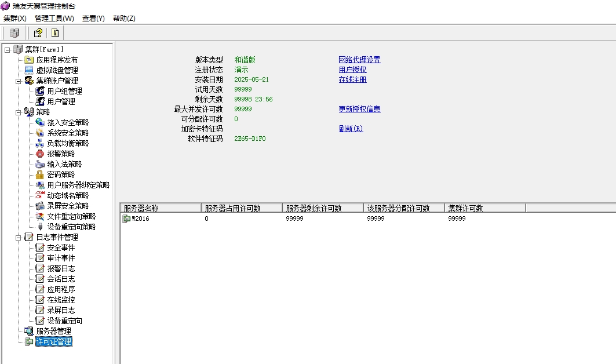Image resolution: width=616 pixels, height=364 pixels.
Task: Sort by 该服务器分配许可数 column header
Action: (404, 208)
